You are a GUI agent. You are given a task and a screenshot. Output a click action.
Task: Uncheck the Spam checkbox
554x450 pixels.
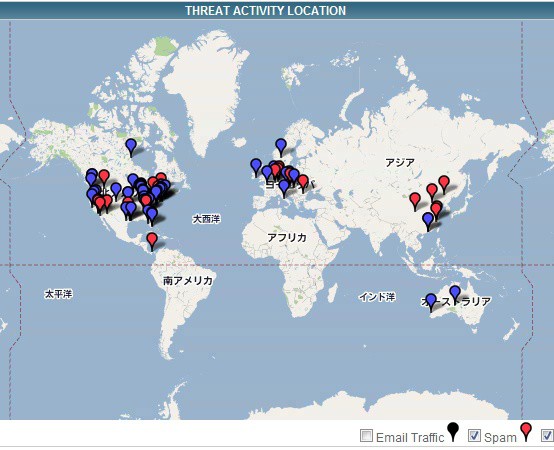pyautogui.click(x=474, y=436)
